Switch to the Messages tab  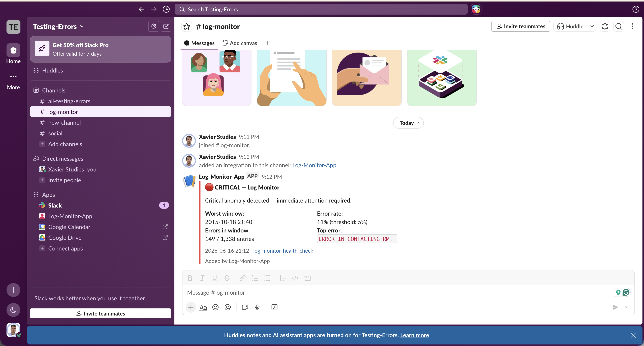(199, 43)
